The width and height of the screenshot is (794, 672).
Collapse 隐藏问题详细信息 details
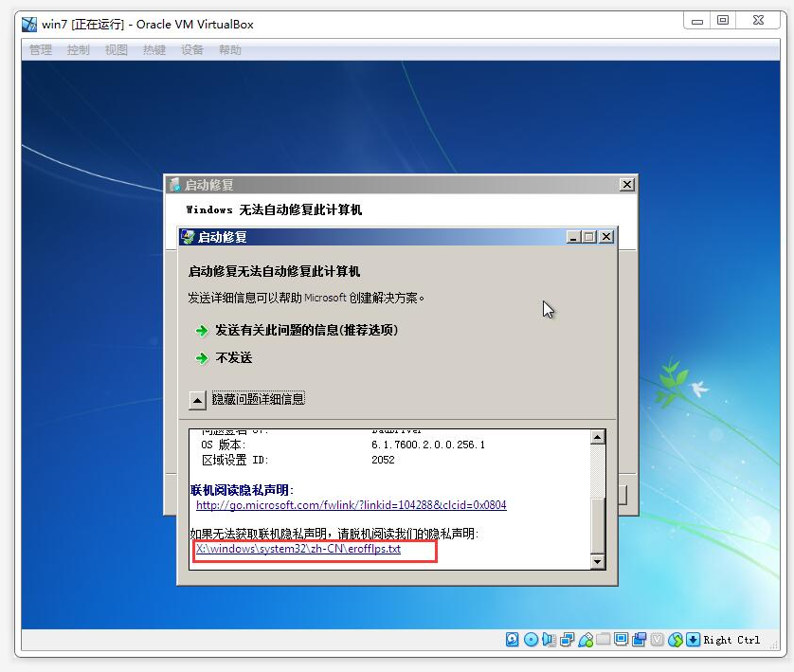point(197,400)
